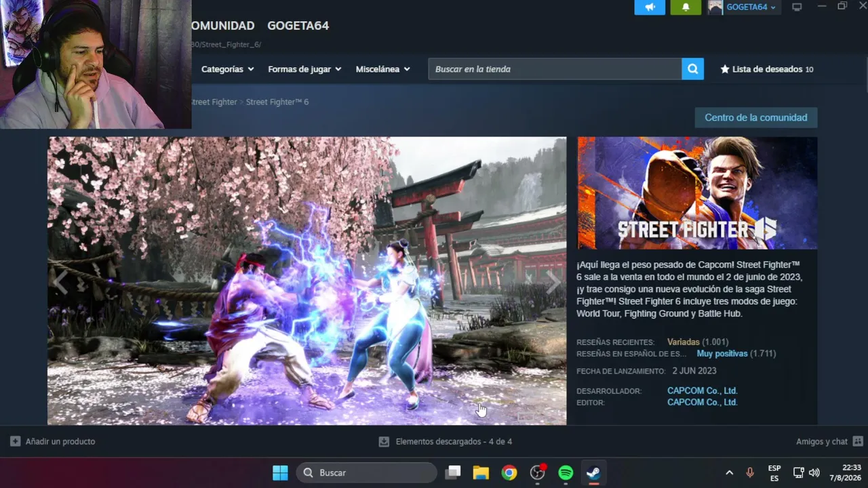Image resolution: width=868 pixels, height=488 pixels.
Task: Click the Steam icon on the taskbar
Action: (593, 472)
